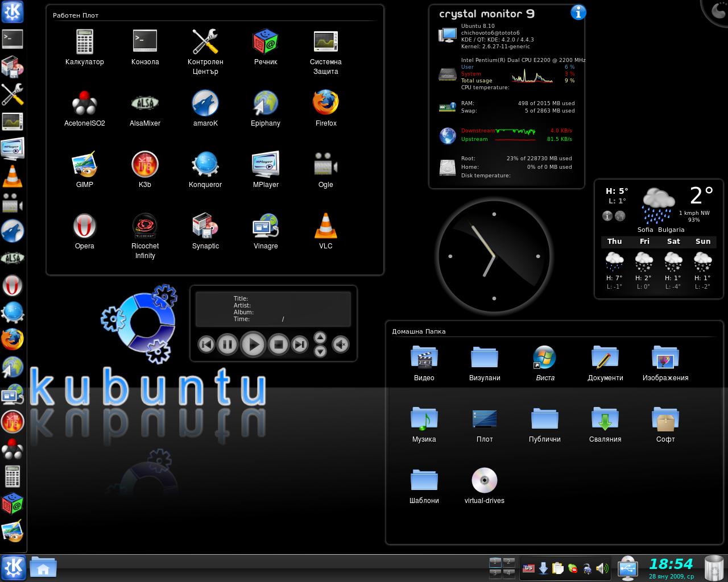Open the home folder icon on the taskbar
This screenshot has width=728, height=582.
point(43,567)
